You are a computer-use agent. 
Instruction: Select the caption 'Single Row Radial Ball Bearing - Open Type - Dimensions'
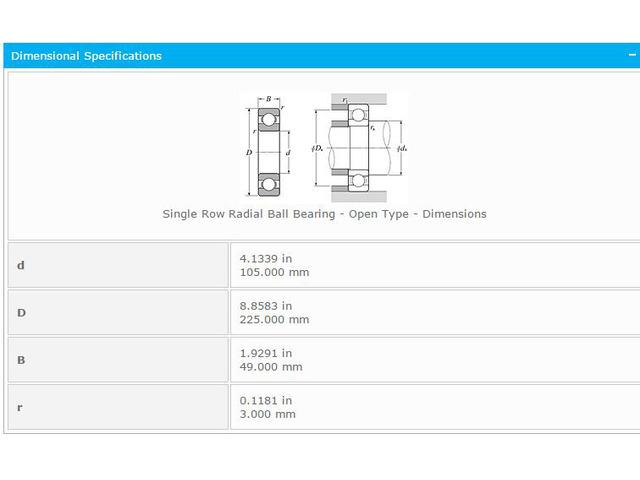point(324,214)
